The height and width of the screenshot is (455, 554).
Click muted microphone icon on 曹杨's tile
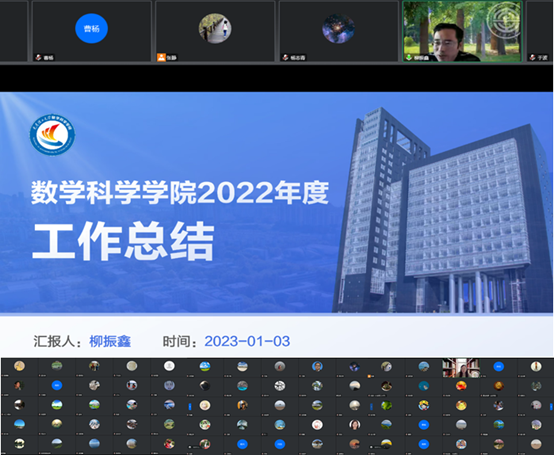click(x=39, y=57)
